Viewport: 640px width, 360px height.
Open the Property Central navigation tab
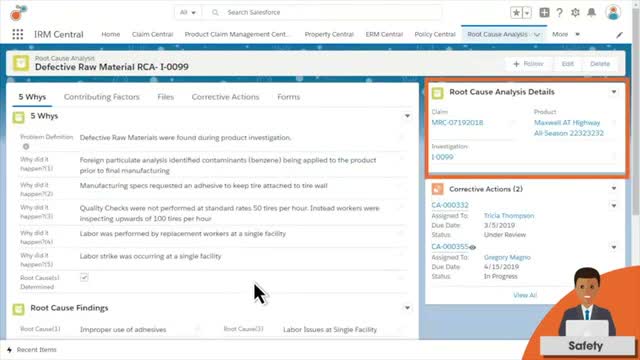coord(329,34)
